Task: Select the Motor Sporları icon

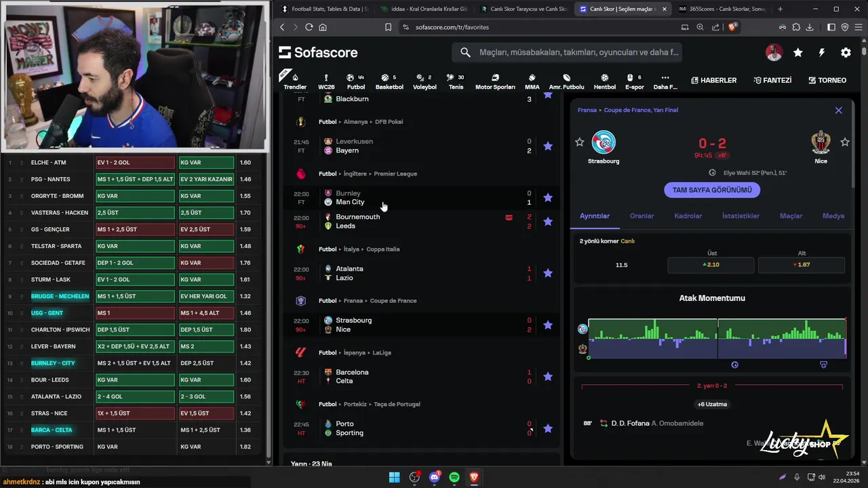Action: click(495, 81)
